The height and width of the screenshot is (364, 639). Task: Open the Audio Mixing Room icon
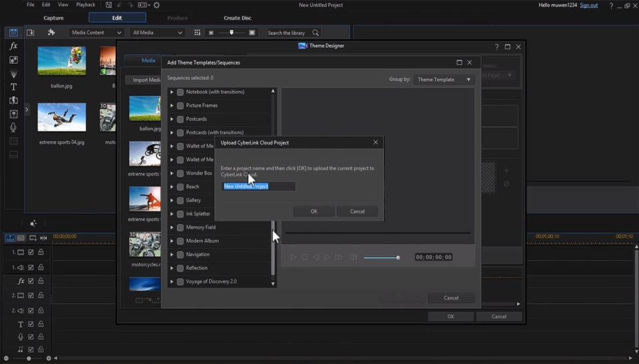click(13, 114)
